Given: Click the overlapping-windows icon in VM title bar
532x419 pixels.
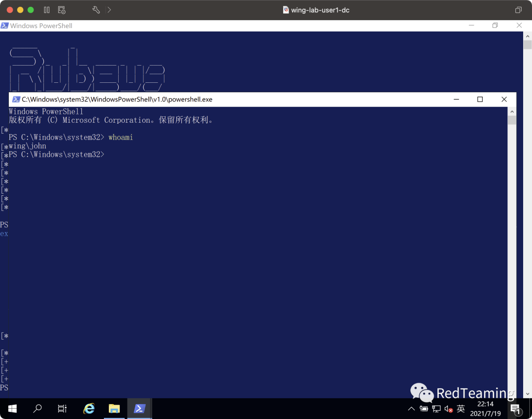Looking at the screenshot, I should [x=518, y=10].
